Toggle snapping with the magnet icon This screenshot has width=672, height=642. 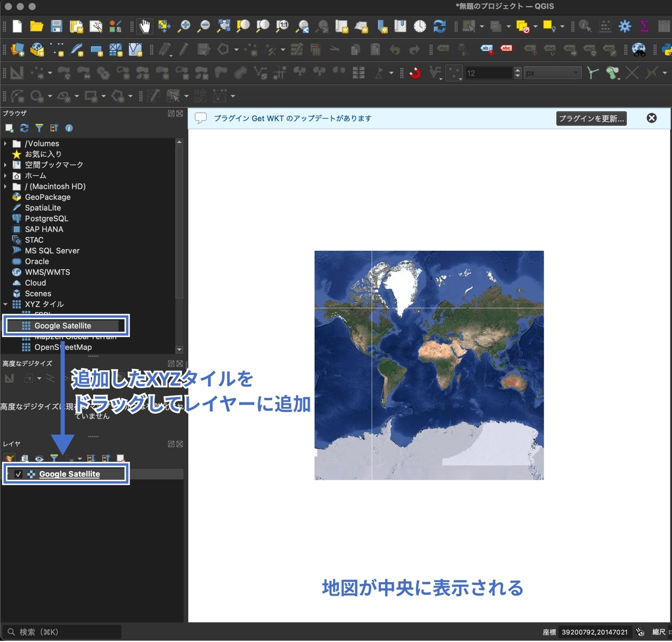[x=414, y=73]
